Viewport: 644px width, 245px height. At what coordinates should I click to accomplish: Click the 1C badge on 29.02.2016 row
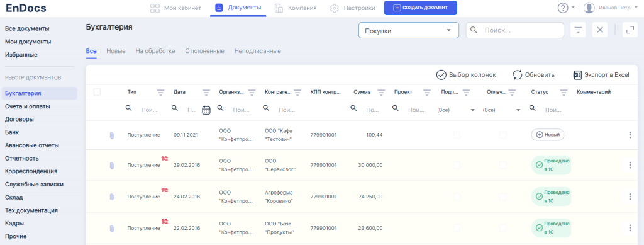tap(165, 158)
